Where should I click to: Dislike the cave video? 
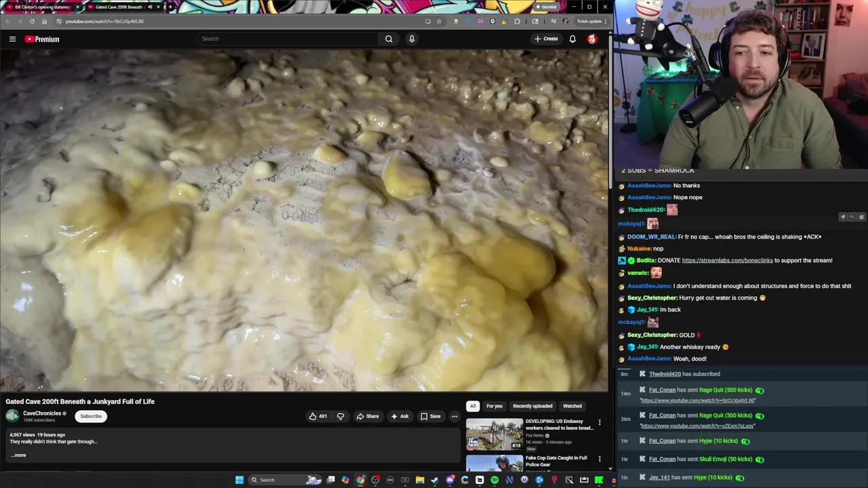click(x=340, y=416)
